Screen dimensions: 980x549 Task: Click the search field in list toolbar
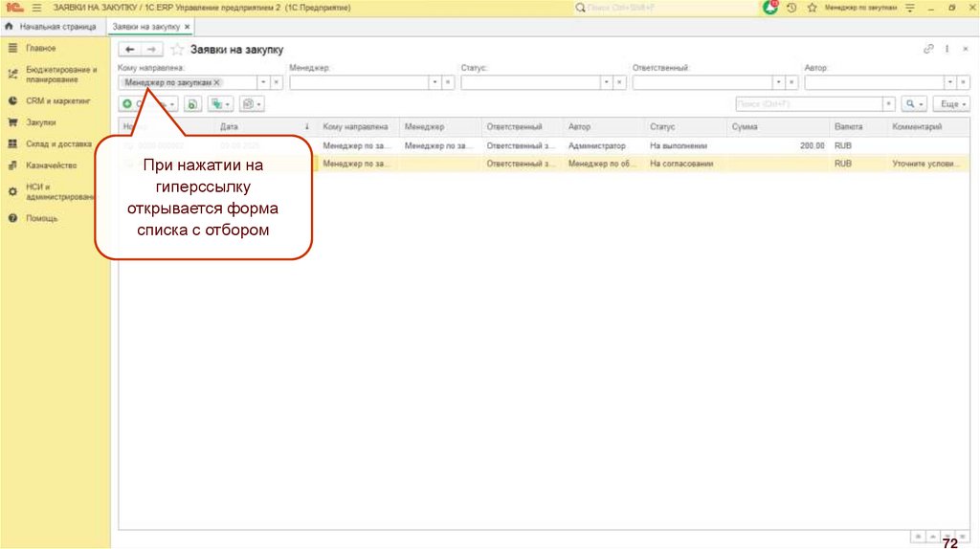click(x=809, y=103)
